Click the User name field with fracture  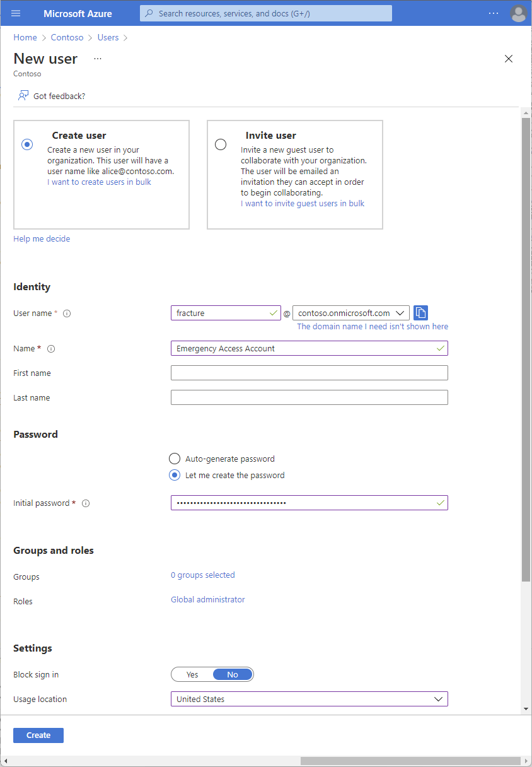click(226, 313)
